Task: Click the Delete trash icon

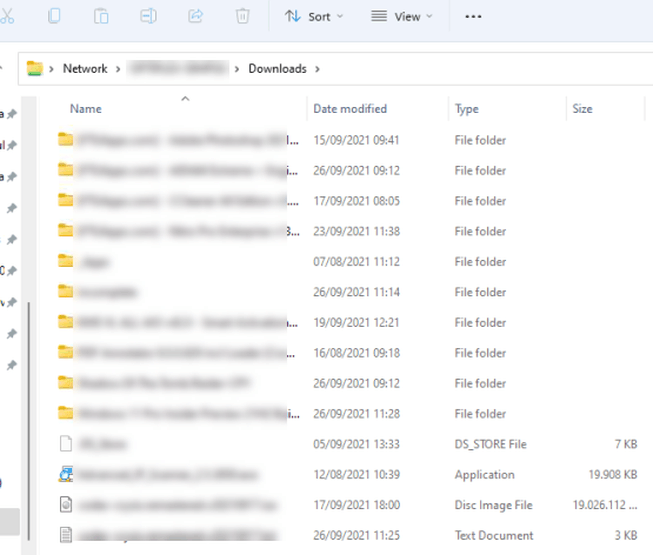Action: (x=242, y=16)
